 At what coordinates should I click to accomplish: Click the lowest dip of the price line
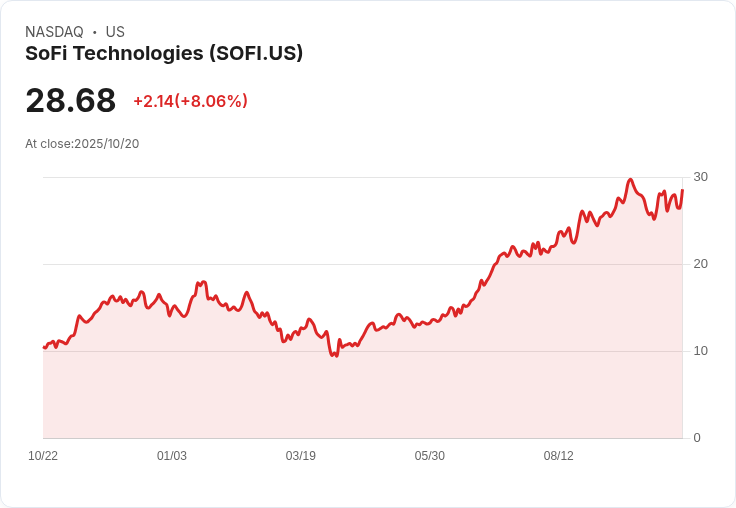click(335, 355)
